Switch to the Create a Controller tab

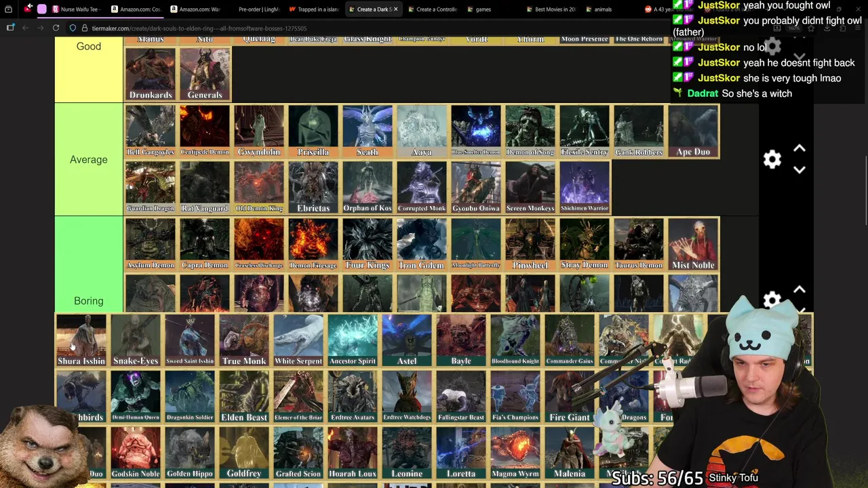click(x=431, y=9)
